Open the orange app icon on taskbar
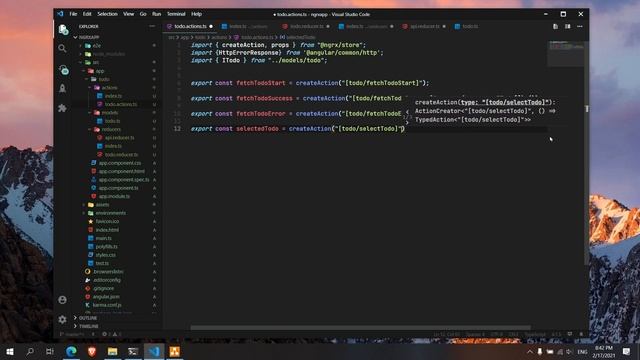 point(175,351)
